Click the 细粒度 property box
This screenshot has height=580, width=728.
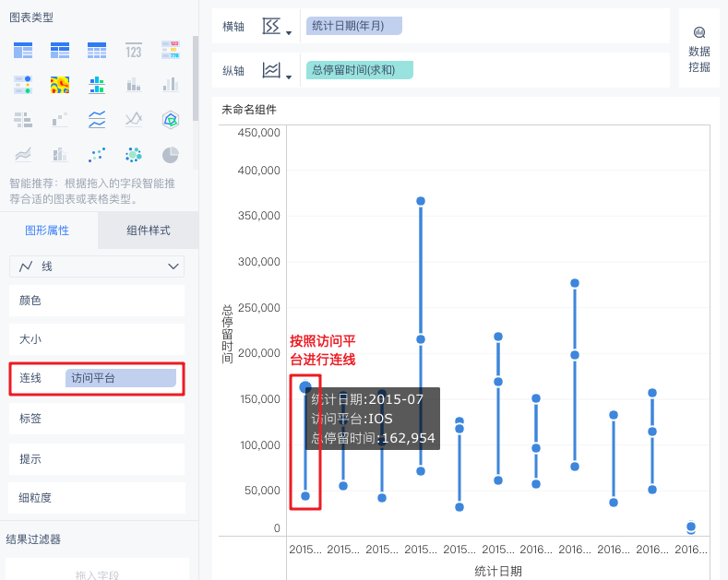tap(97, 498)
